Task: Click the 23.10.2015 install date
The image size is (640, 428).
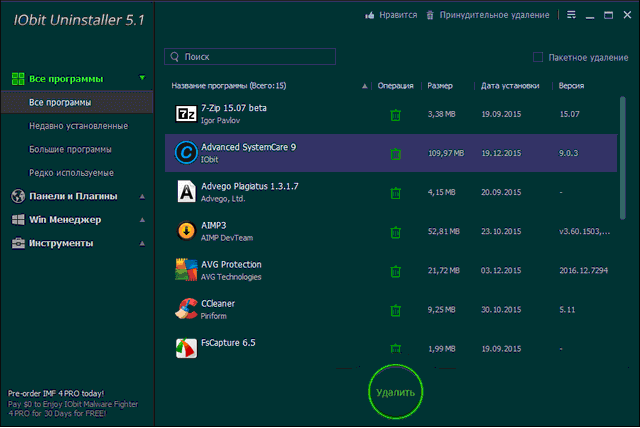Action: point(501,231)
